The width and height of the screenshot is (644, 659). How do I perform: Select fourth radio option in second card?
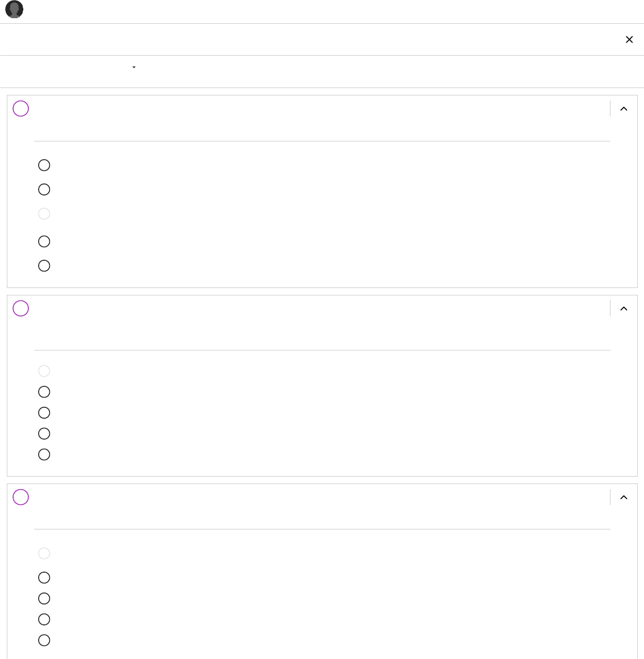(44, 434)
